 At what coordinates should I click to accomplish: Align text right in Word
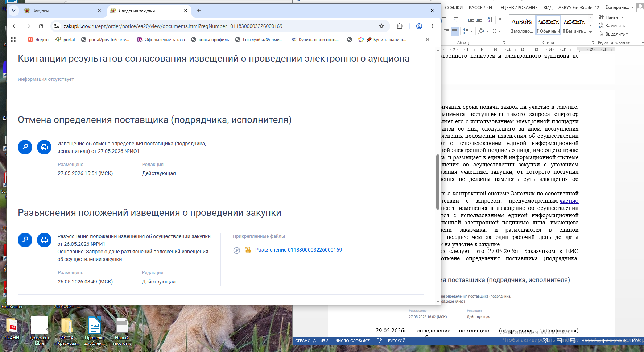(x=447, y=31)
